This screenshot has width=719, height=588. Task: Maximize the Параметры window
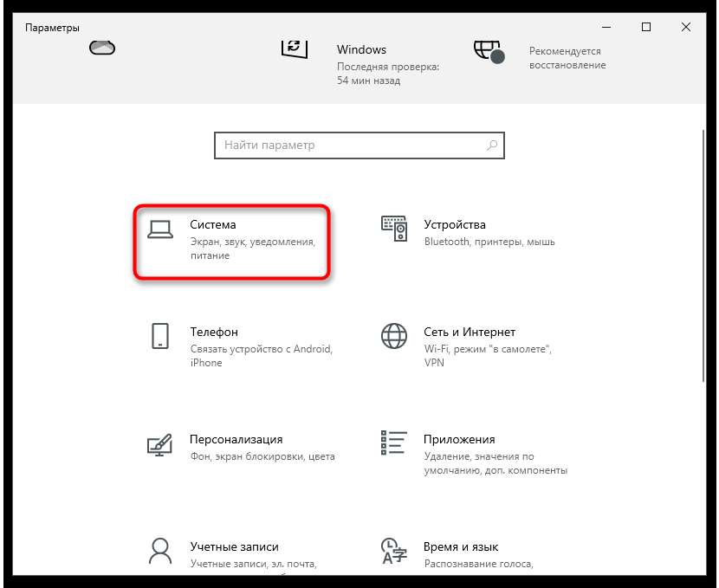(646, 27)
